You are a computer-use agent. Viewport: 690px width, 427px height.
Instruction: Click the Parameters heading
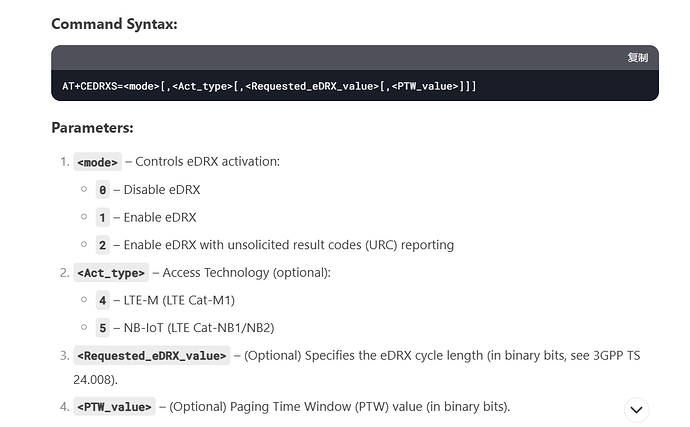tap(92, 128)
